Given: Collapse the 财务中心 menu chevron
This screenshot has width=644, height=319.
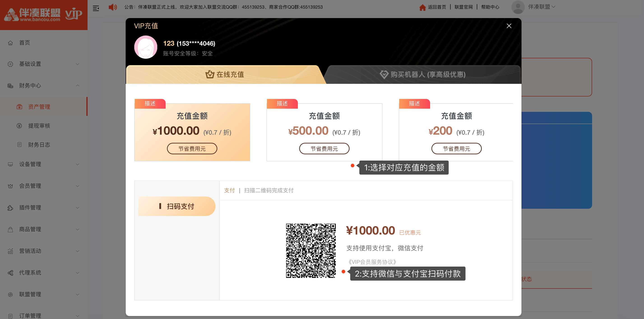Looking at the screenshot, I should click(77, 86).
